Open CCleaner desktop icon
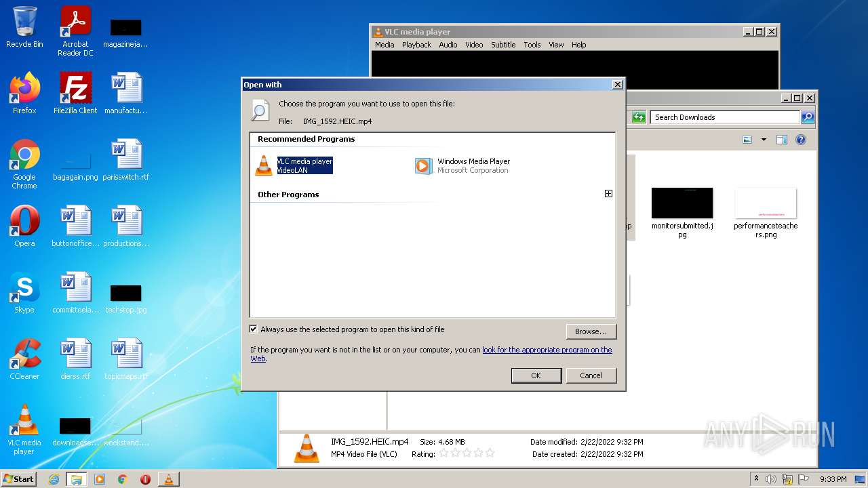The height and width of the screenshot is (488, 868). point(24,359)
